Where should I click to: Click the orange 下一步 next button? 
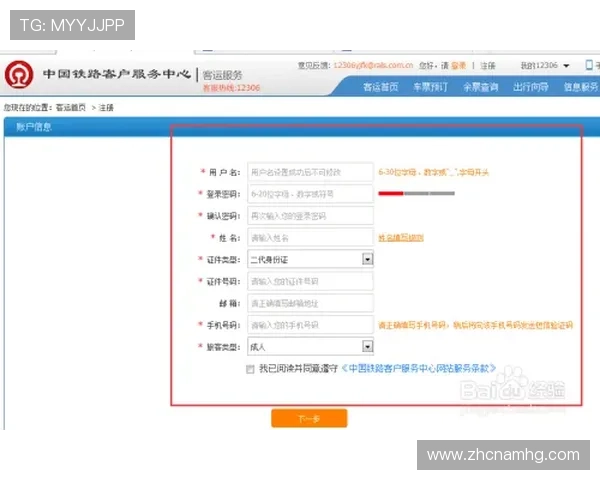[x=309, y=418]
